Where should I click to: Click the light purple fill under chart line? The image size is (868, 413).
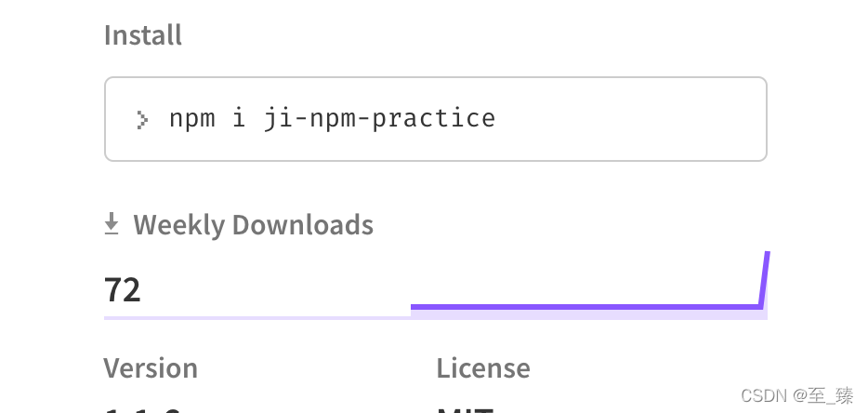click(x=588, y=314)
